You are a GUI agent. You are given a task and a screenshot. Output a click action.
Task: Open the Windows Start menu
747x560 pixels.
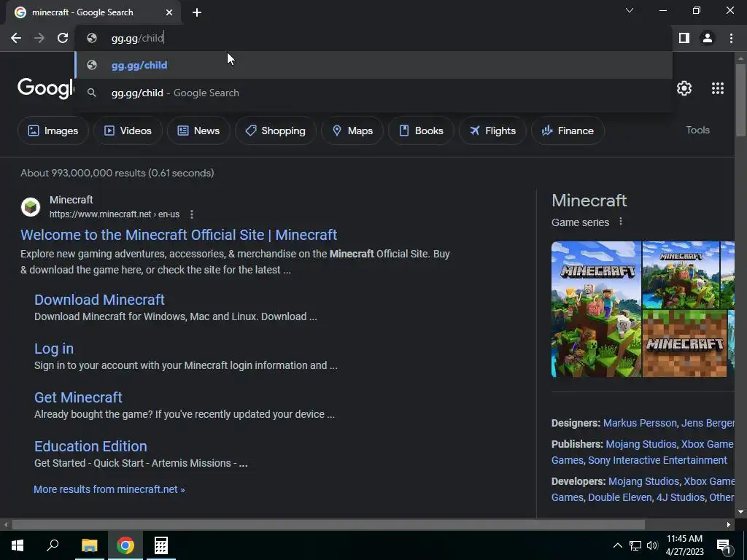point(18,545)
